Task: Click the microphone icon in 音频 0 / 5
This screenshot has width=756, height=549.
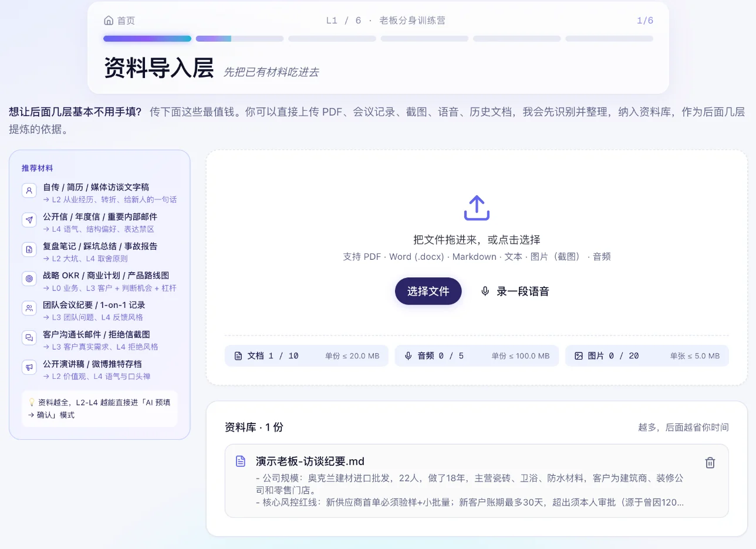Action: point(409,356)
